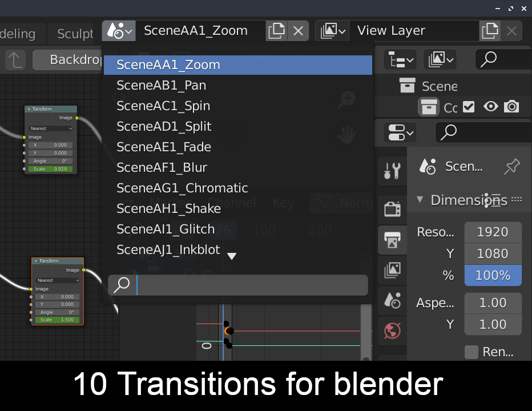Click the Aspect Y 1.00 field

pos(493,325)
